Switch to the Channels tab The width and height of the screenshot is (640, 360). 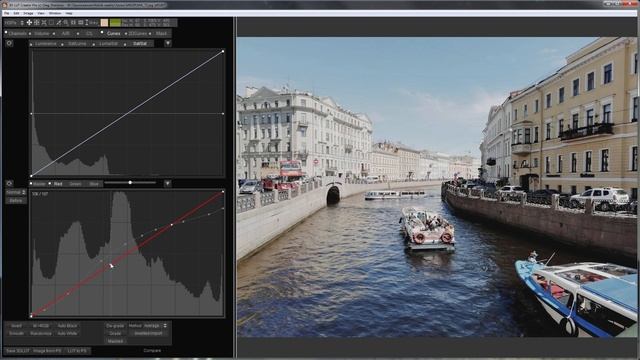17,33
